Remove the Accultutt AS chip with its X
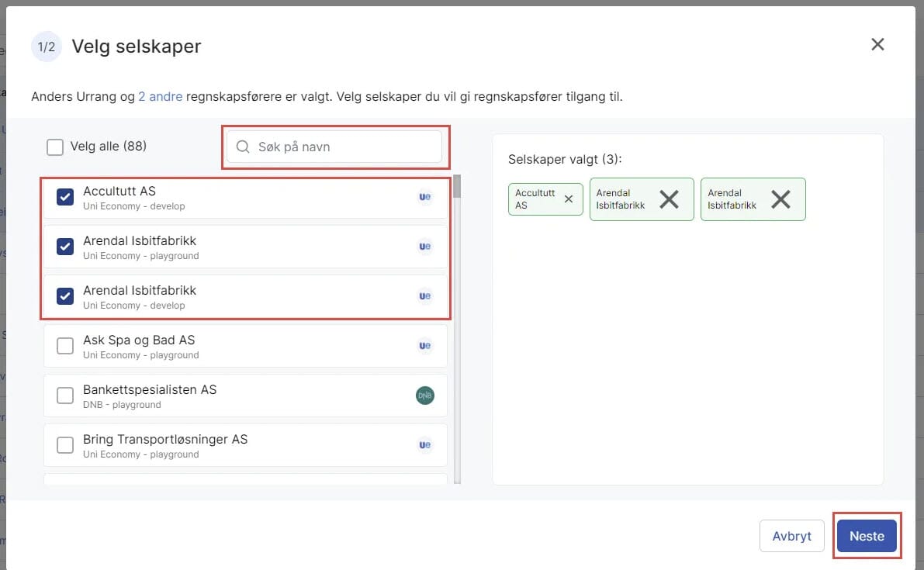This screenshot has height=570, width=924. pos(569,199)
